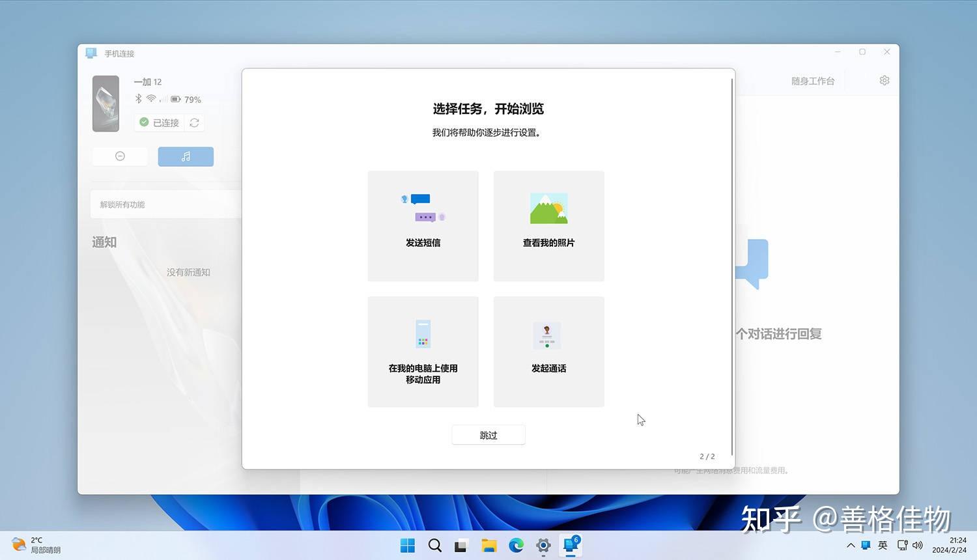The image size is (977, 560).
Task: Choose the 发送短信 task card
Action: click(423, 226)
